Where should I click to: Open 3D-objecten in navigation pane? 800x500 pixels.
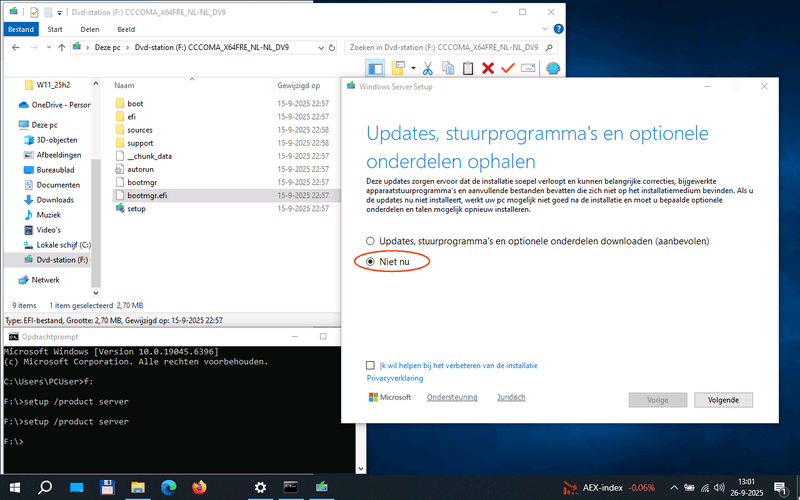(51, 140)
